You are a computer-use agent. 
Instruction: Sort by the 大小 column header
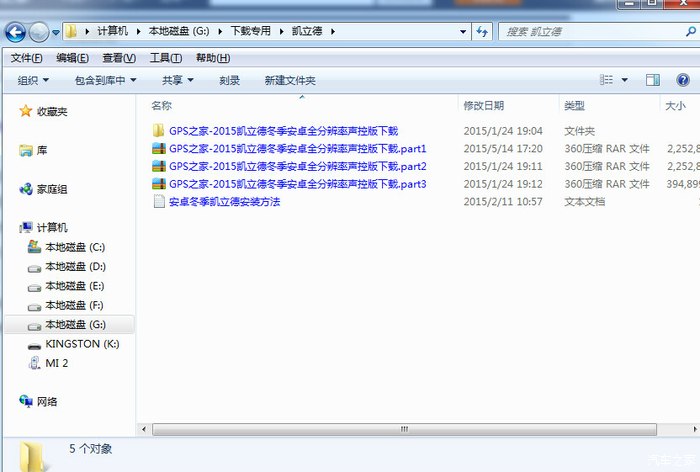pyautogui.click(x=675, y=105)
